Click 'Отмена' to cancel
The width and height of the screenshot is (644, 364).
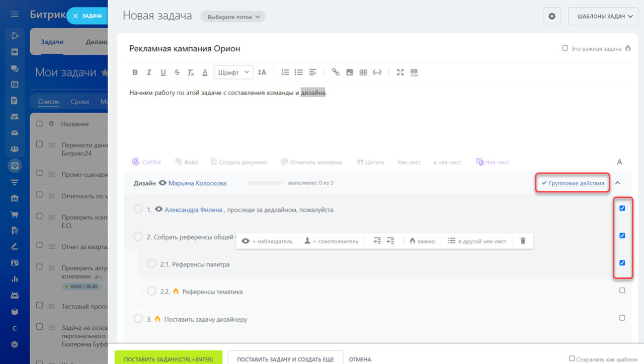(x=360, y=359)
